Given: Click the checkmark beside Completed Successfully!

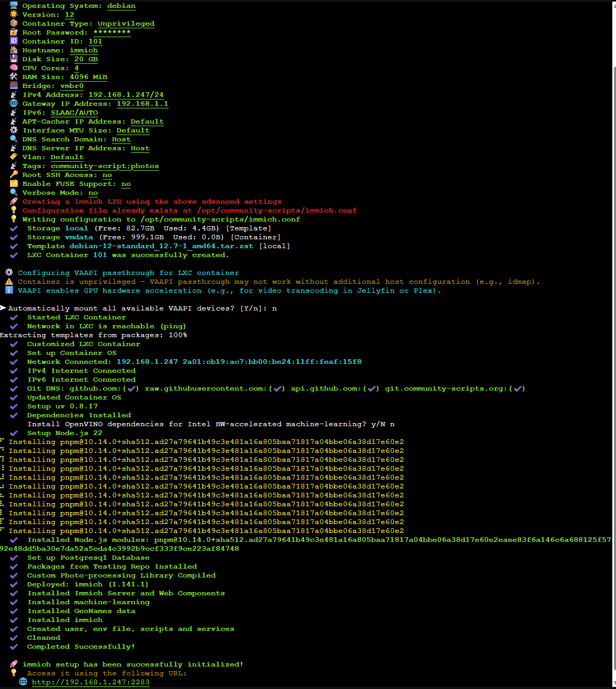Looking at the screenshot, I should [x=14, y=647].
